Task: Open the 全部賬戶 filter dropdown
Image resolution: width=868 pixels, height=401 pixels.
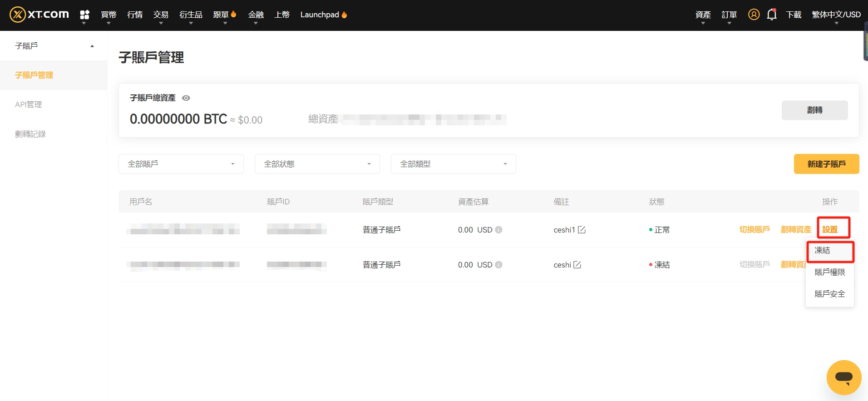Action: tap(181, 164)
